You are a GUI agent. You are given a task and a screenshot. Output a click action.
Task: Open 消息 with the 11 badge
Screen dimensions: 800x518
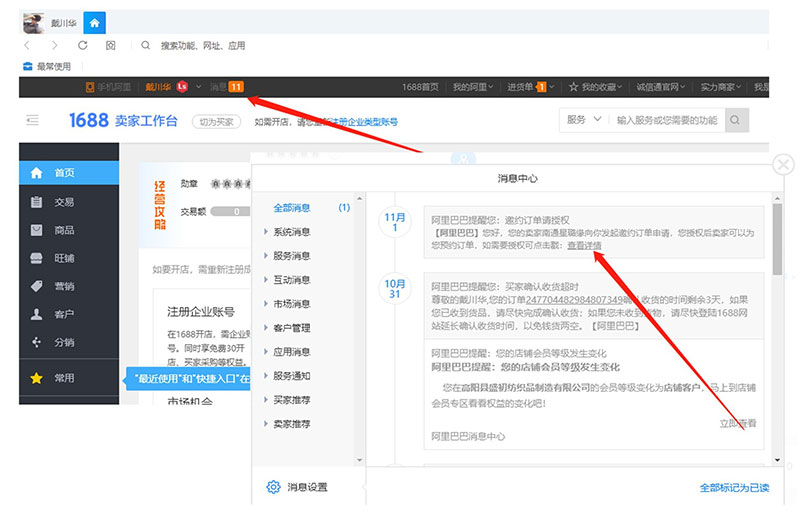click(x=227, y=87)
